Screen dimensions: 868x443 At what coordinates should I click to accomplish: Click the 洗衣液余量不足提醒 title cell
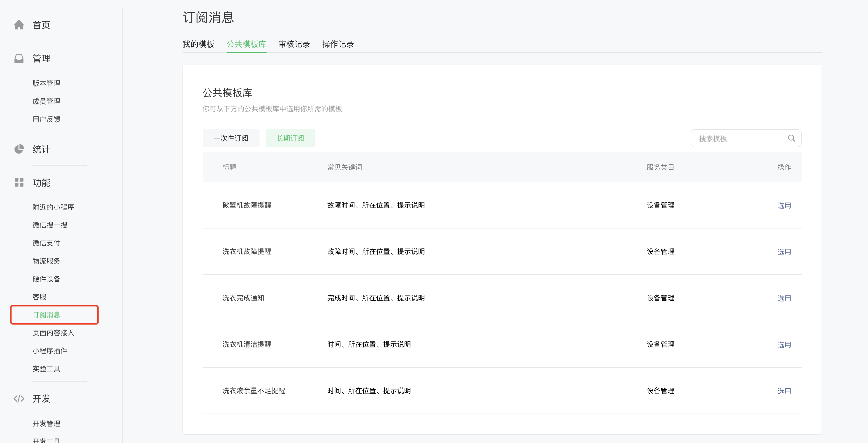(x=254, y=391)
